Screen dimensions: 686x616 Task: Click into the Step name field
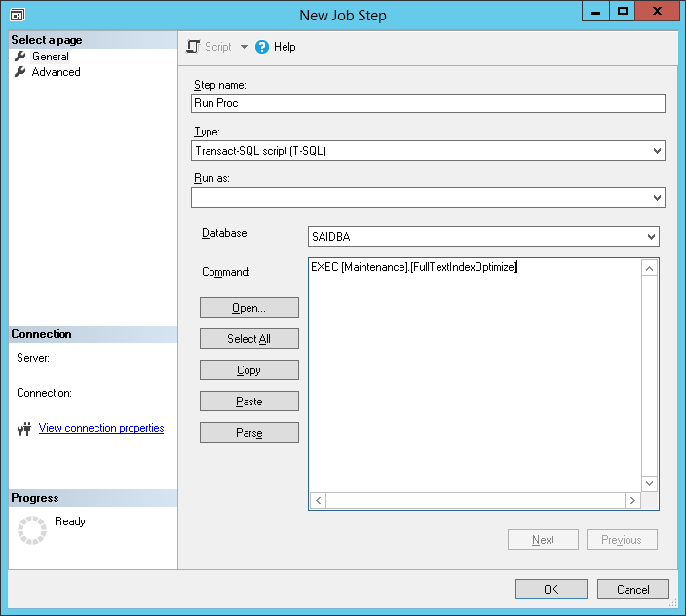click(428, 103)
